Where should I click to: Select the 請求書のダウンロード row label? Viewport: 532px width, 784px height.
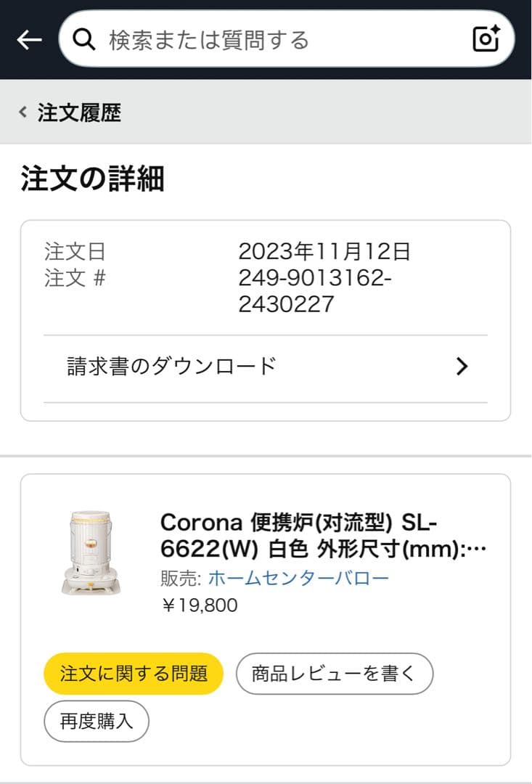click(172, 366)
